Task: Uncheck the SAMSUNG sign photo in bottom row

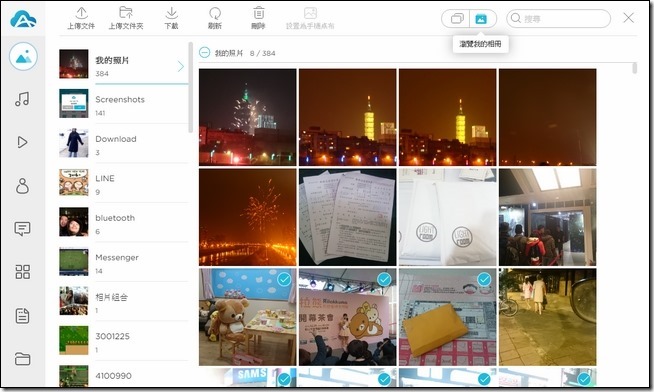Action: [x=284, y=379]
